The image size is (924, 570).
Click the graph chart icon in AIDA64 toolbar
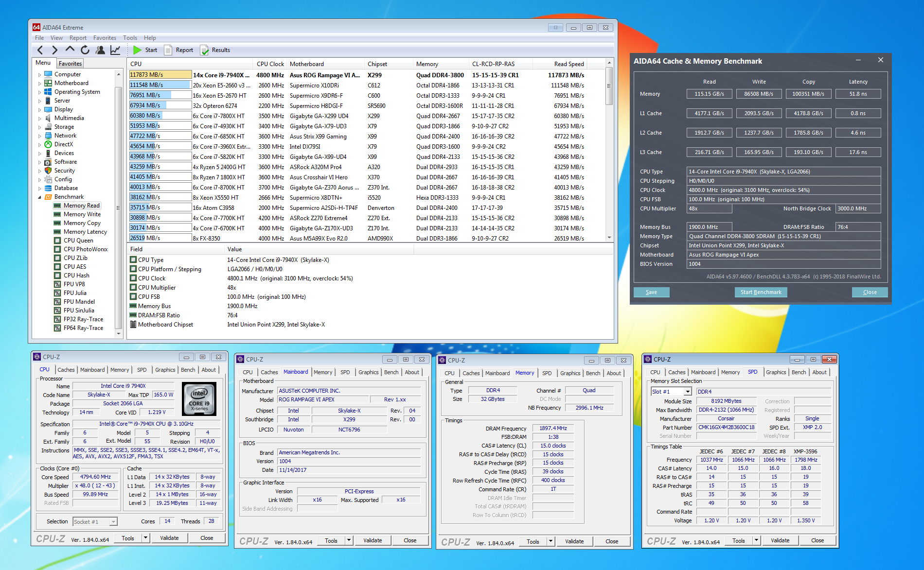tap(115, 50)
